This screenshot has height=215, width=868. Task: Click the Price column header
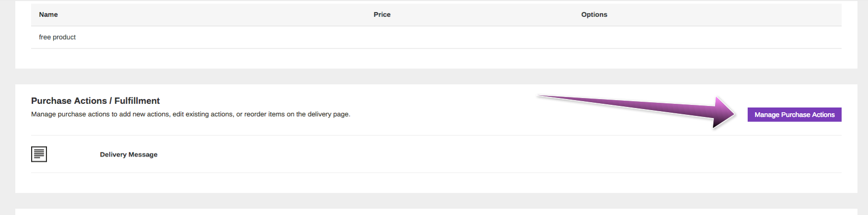382,14
